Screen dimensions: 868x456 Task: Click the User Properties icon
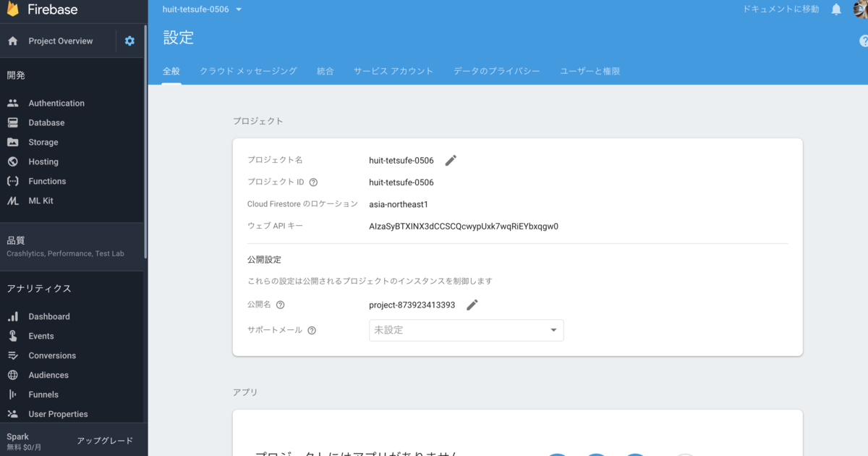click(12, 415)
